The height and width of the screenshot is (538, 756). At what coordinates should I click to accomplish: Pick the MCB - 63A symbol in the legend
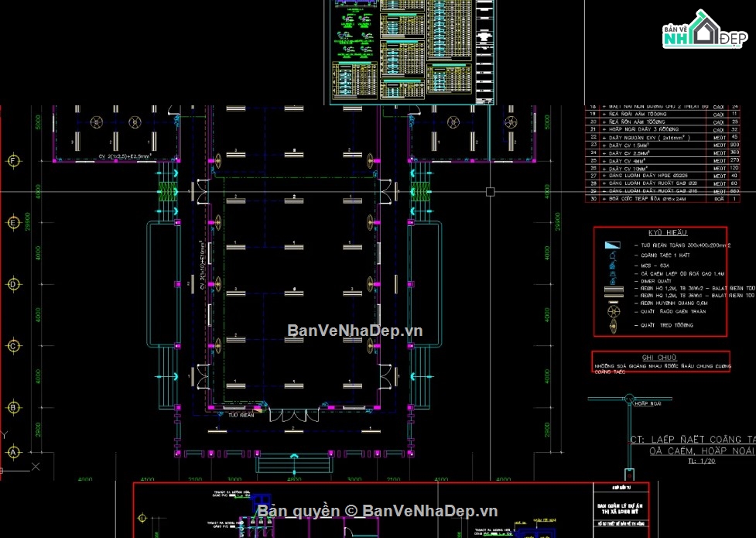click(613, 265)
